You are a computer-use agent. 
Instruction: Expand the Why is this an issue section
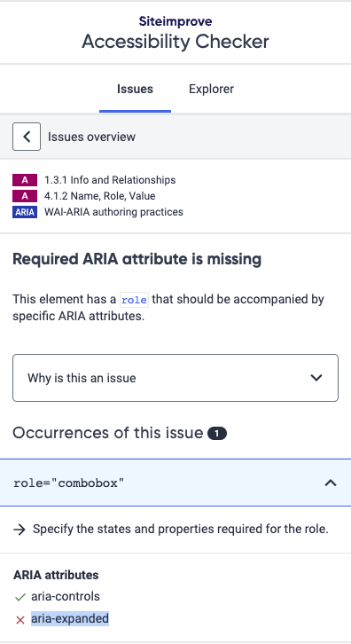(175, 378)
